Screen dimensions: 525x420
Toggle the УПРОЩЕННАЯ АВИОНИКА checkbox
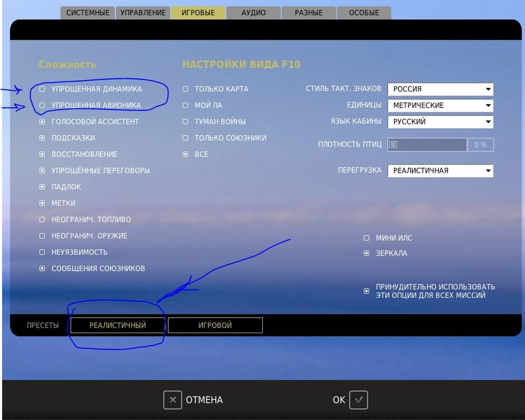(42, 105)
